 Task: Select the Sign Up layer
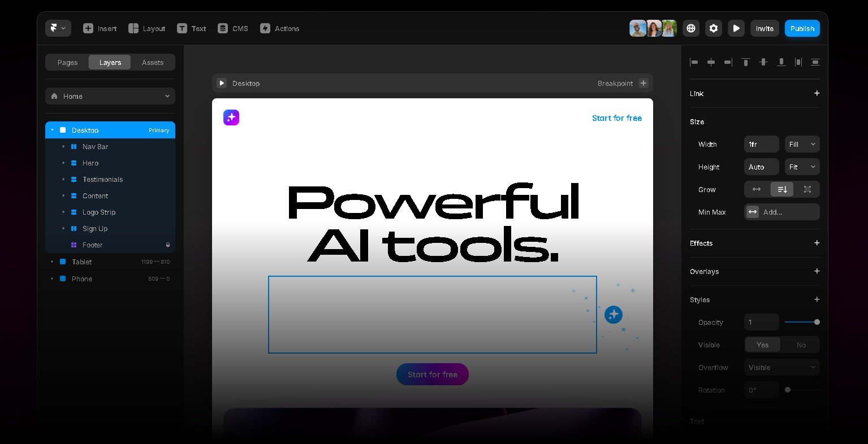click(110, 228)
